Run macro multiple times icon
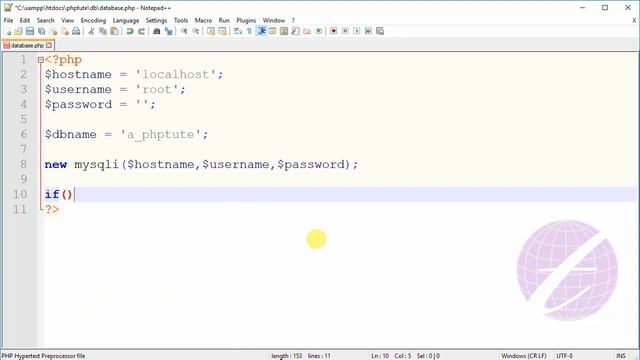Screen dimensions: 640x360 pyautogui.click(x=368, y=31)
